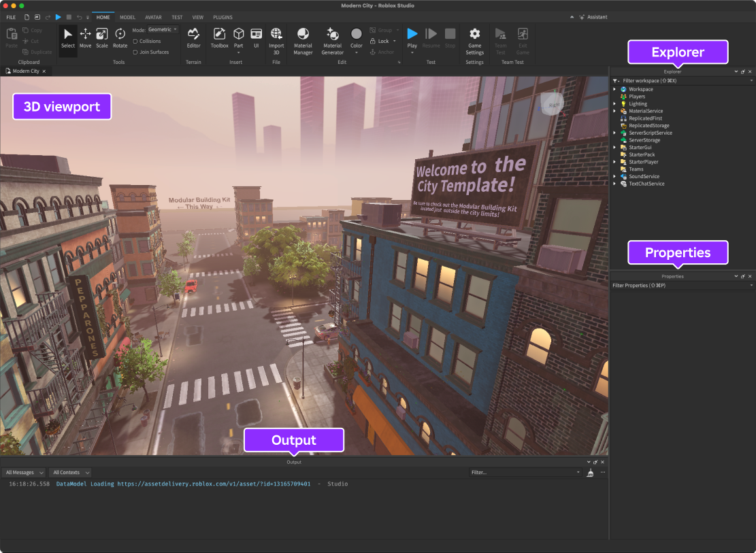Toggle the Collisions checkbox
This screenshot has width=756, height=553.
[x=135, y=41]
